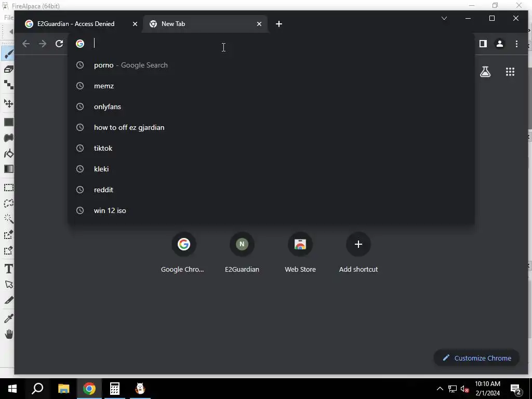Open the Windows notification center

tap(515, 389)
